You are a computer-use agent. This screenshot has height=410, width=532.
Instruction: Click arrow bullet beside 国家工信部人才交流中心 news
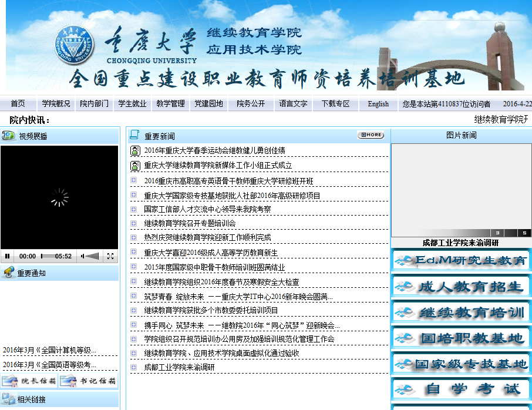click(x=134, y=210)
